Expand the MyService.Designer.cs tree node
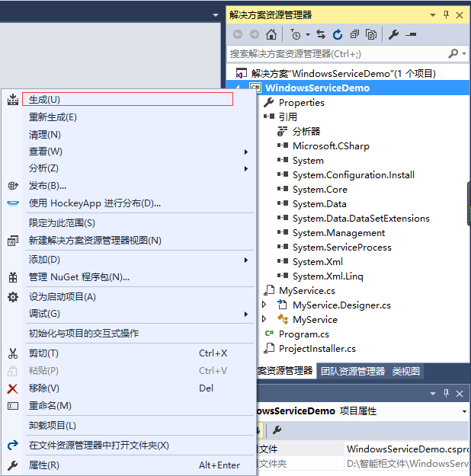The width and height of the screenshot is (471, 476). pos(264,305)
